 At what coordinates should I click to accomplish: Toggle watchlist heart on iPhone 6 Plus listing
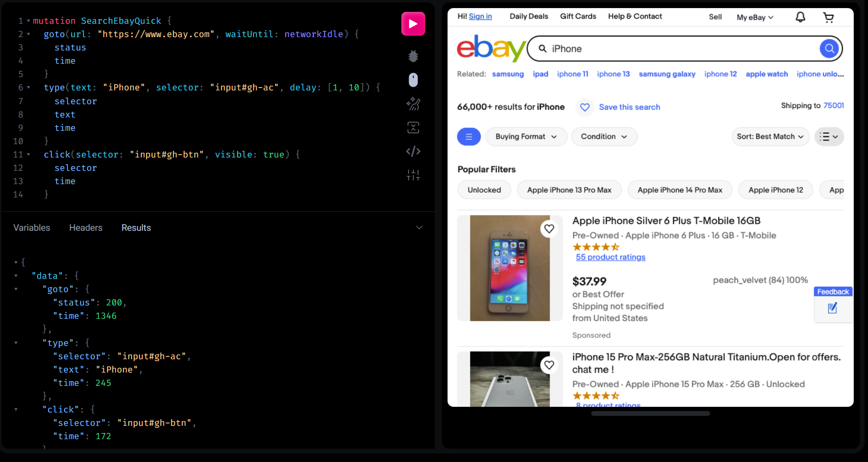click(x=549, y=229)
